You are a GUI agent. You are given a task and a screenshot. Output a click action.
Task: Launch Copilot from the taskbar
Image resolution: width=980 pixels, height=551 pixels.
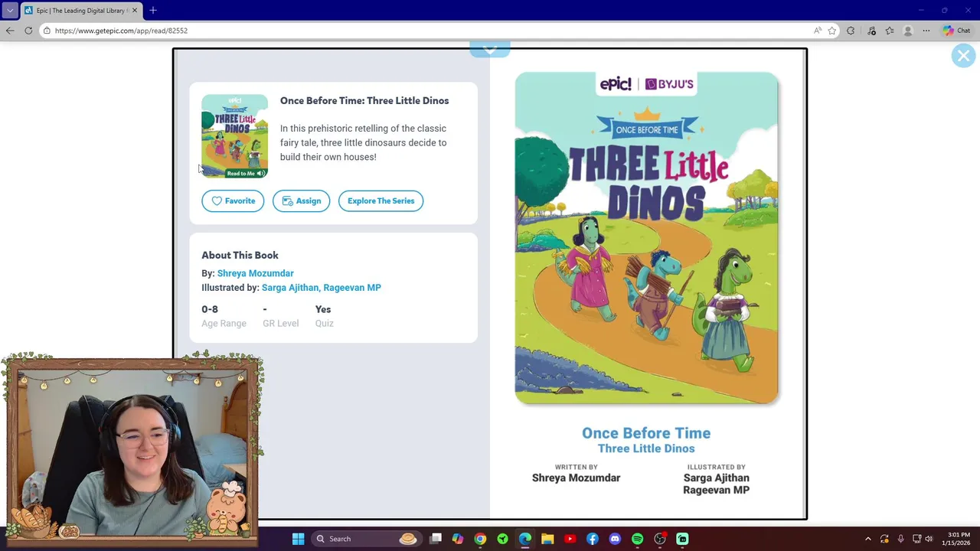tap(458, 539)
